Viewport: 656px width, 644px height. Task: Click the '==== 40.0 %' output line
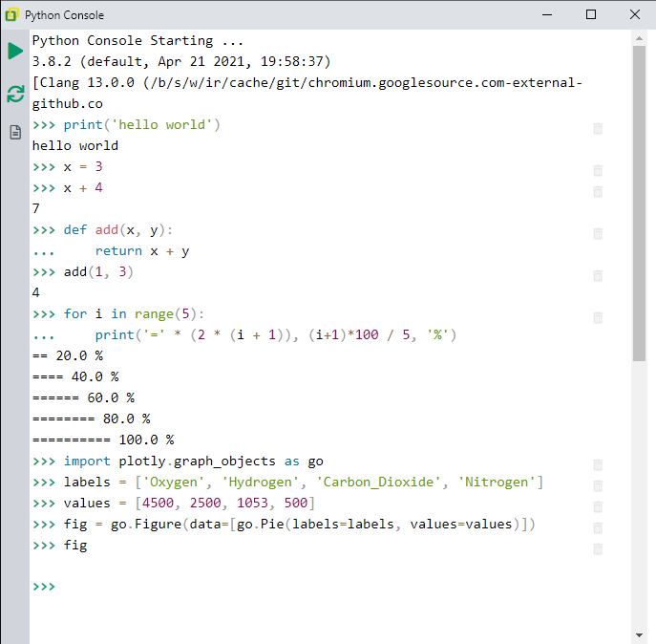pyautogui.click(x=75, y=376)
